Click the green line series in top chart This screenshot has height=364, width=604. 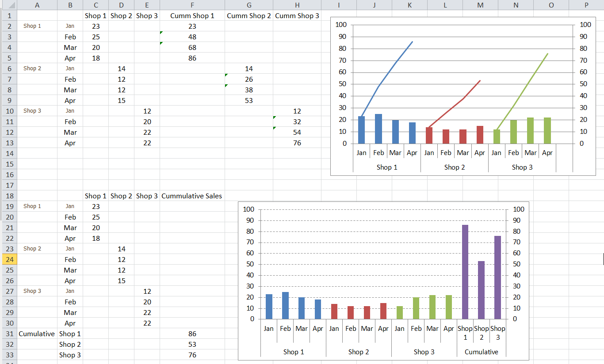(x=531, y=78)
